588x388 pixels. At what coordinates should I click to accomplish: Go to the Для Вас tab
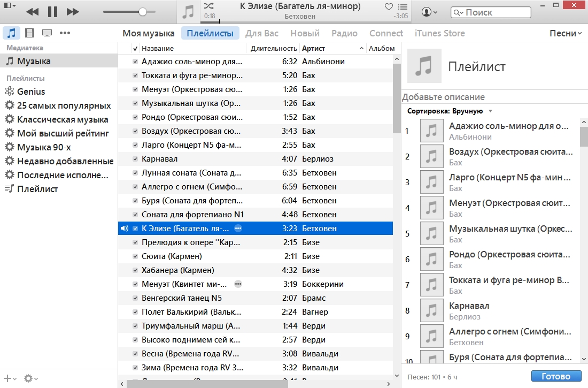click(x=262, y=33)
